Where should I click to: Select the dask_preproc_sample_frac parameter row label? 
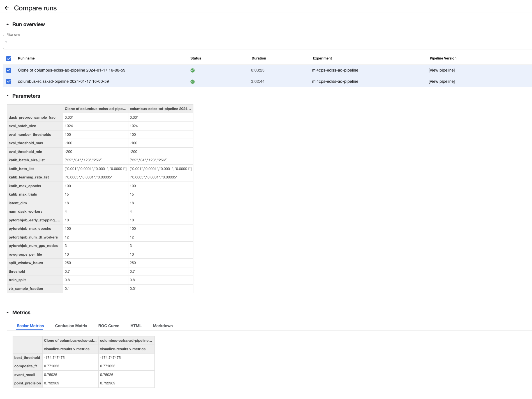pyautogui.click(x=32, y=117)
